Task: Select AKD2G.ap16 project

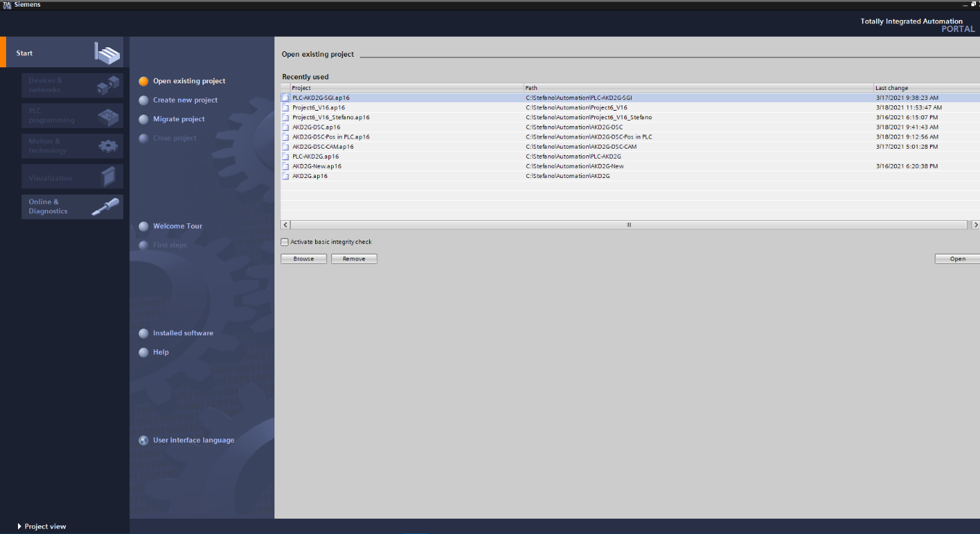Action: (x=630, y=176)
